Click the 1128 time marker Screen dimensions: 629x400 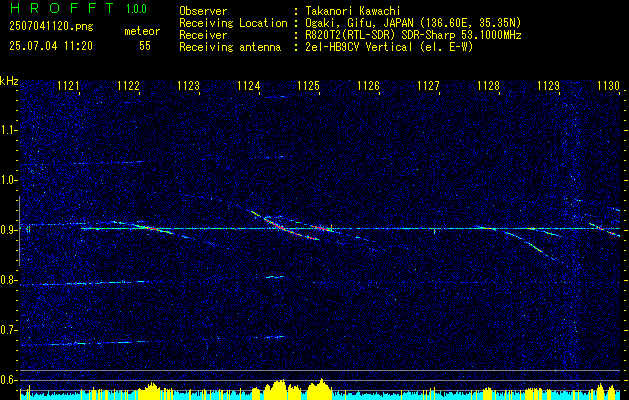(489, 85)
